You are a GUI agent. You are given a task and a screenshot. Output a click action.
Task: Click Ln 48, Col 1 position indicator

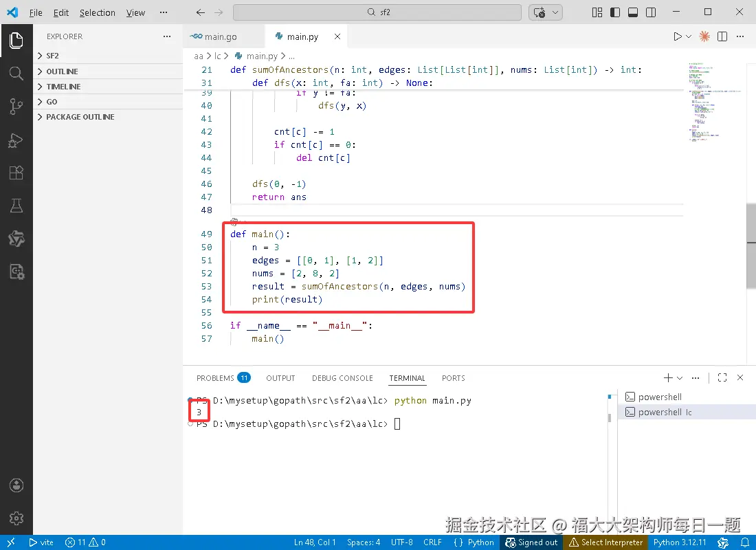(315, 542)
